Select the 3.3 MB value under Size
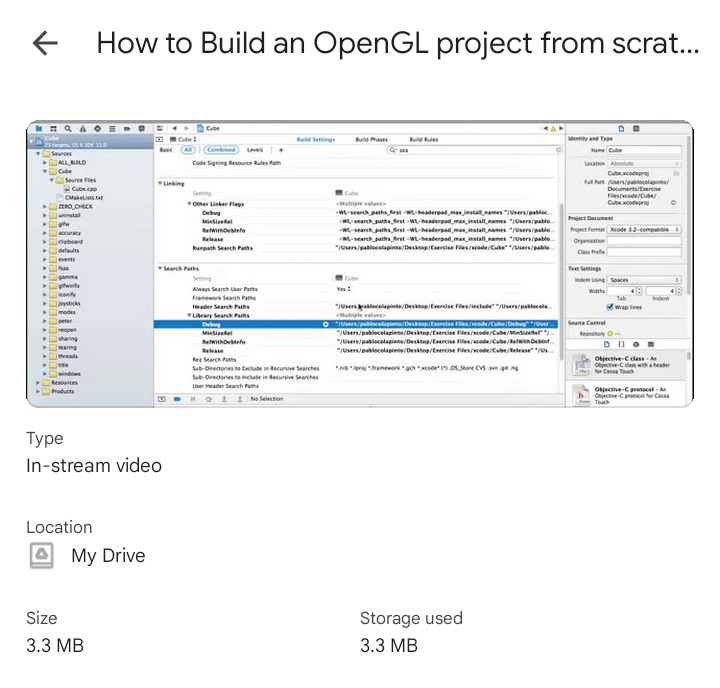This screenshot has width=720, height=688. pyautogui.click(x=55, y=646)
